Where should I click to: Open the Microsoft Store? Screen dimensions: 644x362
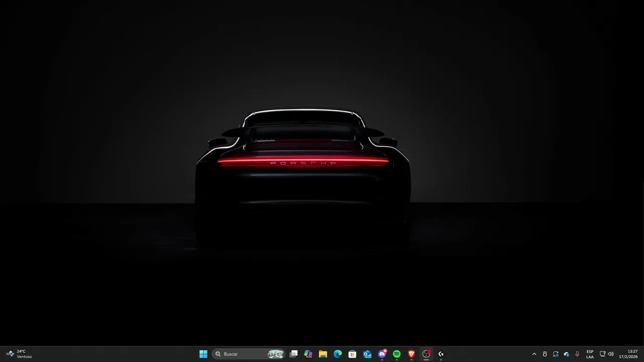(x=353, y=354)
